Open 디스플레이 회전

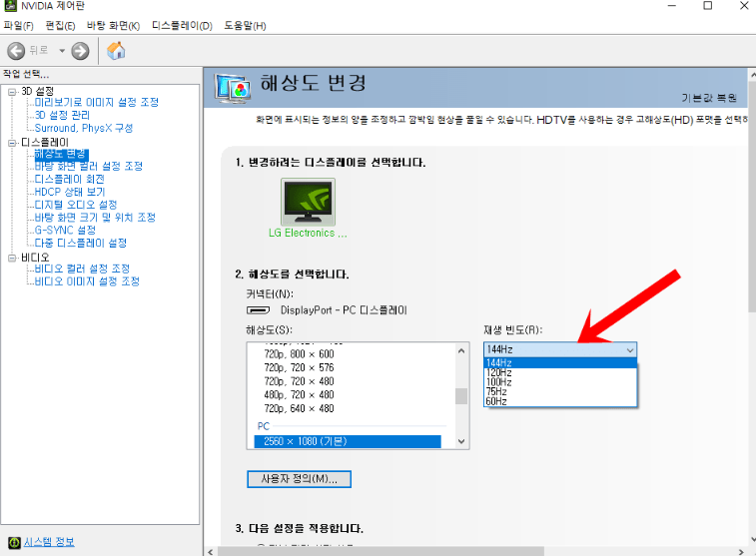point(70,180)
